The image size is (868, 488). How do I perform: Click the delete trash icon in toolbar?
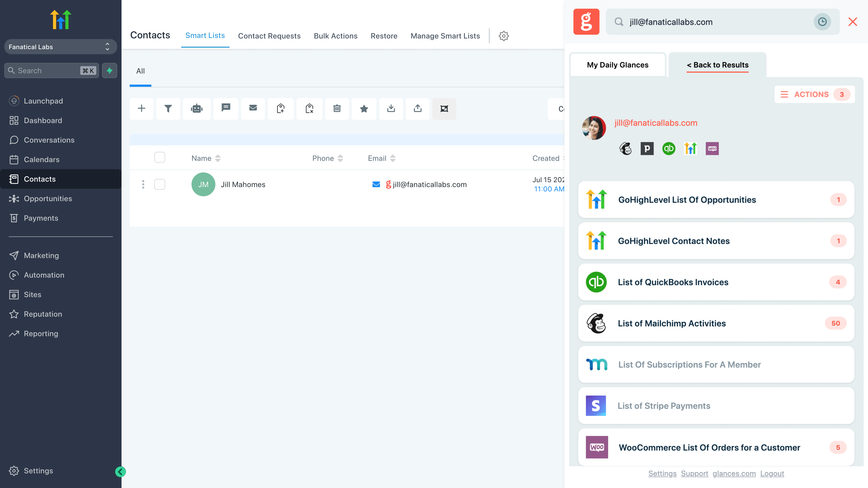point(337,108)
